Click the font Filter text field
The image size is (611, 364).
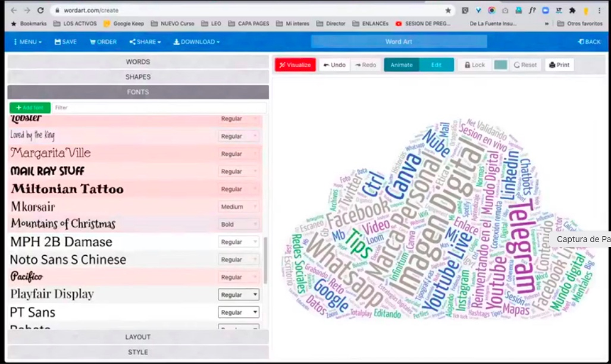[x=159, y=108]
